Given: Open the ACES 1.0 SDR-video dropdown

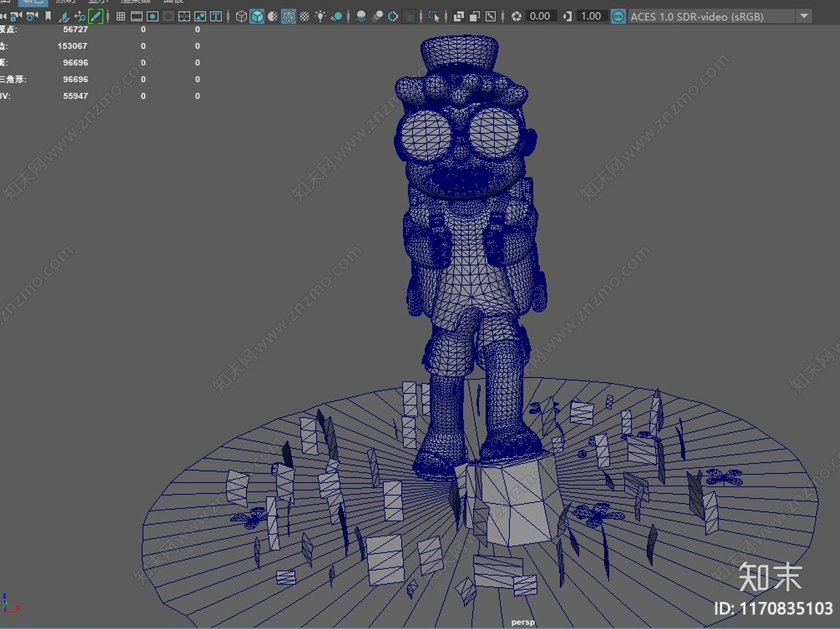Looking at the screenshot, I should tap(720, 16).
